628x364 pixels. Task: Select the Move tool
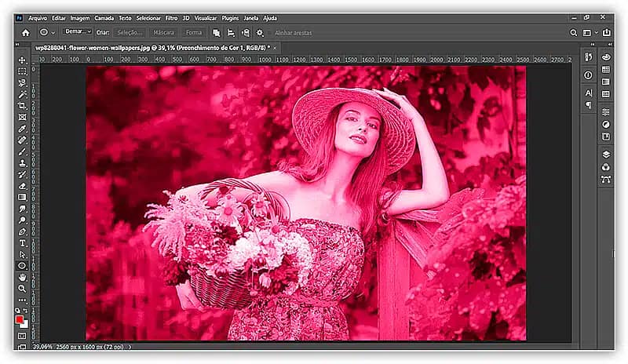click(x=22, y=60)
